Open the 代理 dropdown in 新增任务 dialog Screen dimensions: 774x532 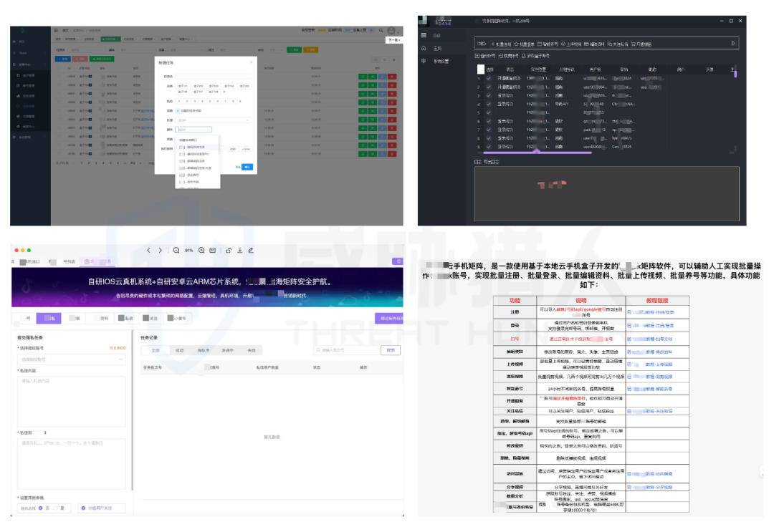[214, 120]
